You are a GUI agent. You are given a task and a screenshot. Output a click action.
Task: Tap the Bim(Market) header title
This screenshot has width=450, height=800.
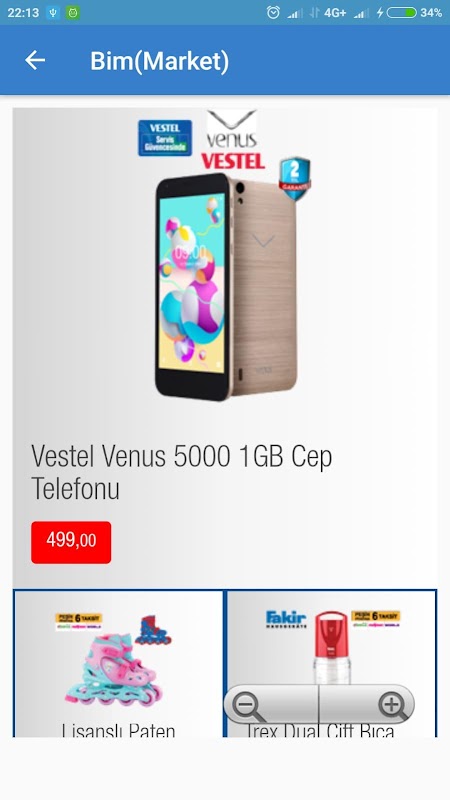pos(160,61)
